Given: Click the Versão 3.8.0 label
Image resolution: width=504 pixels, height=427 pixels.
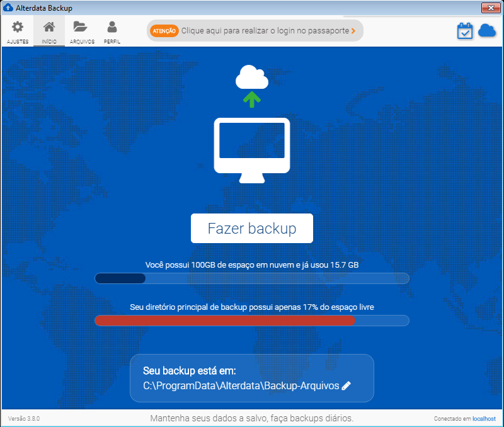Looking at the screenshot, I should [x=24, y=419].
